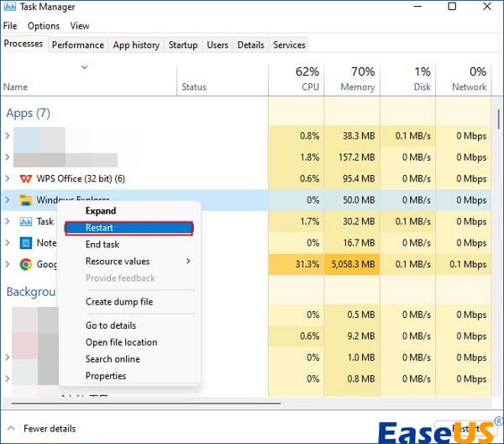Viewport: 504px width, 444px height.
Task: Choose Properties in the context menu
Action: click(129, 376)
